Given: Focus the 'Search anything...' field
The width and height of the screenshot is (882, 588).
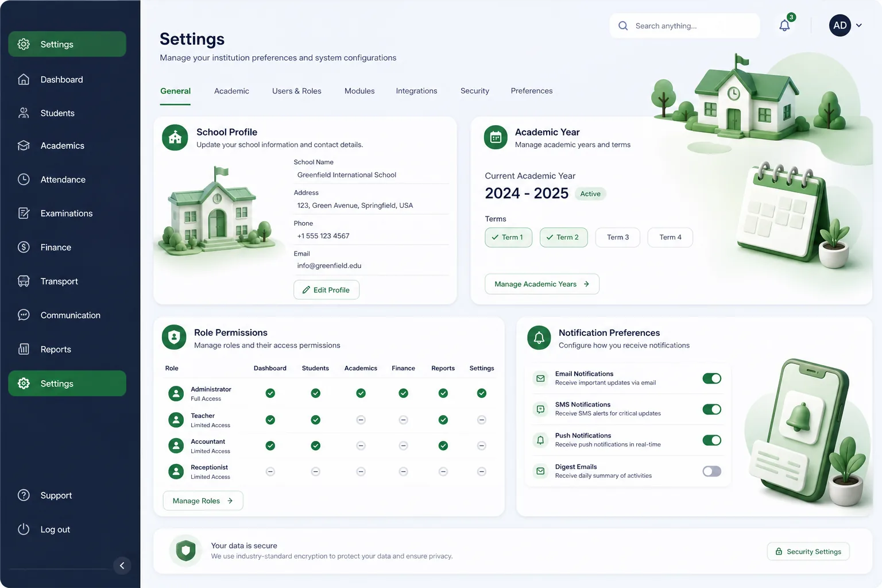Looking at the screenshot, I should 685,26.
